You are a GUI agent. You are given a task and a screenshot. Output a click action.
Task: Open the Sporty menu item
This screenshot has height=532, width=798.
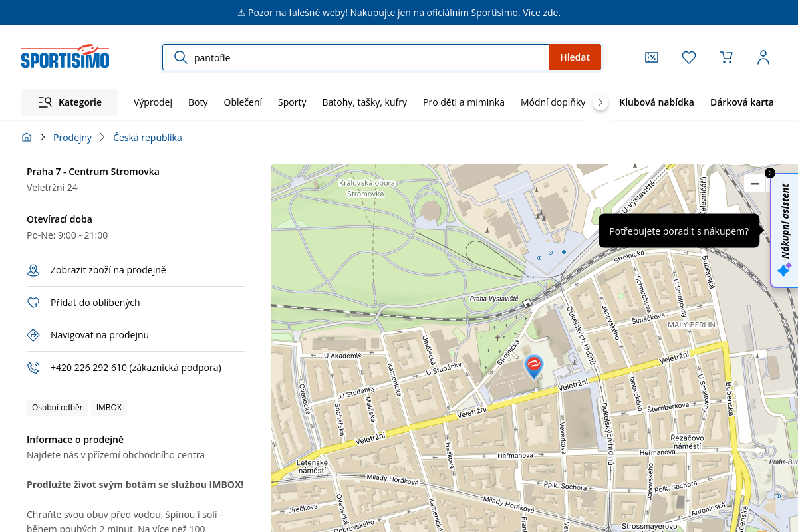pos(292,102)
